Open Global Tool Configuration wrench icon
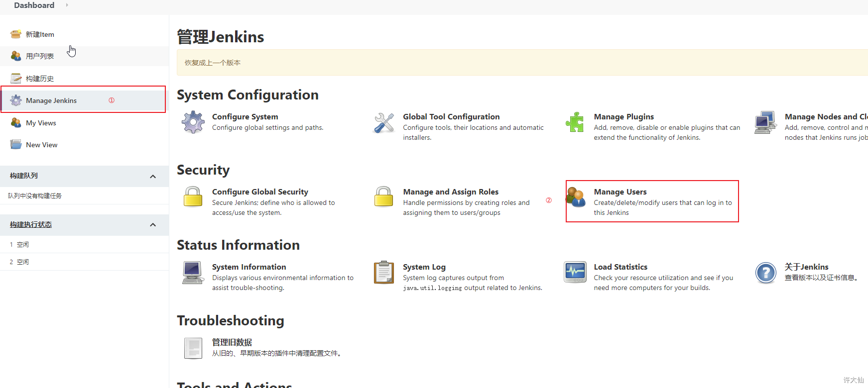The height and width of the screenshot is (388, 868). click(384, 122)
